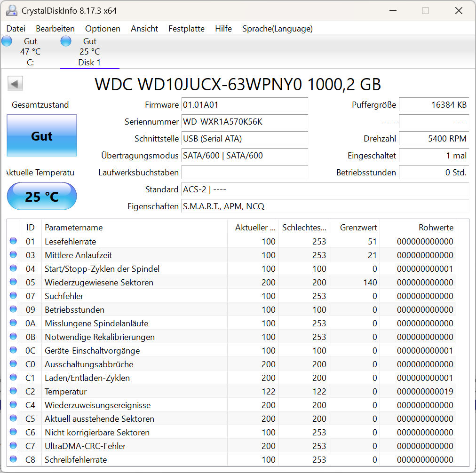Open the Datei menu
The width and height of the screenshot is (476, 473).
point(16,29)
